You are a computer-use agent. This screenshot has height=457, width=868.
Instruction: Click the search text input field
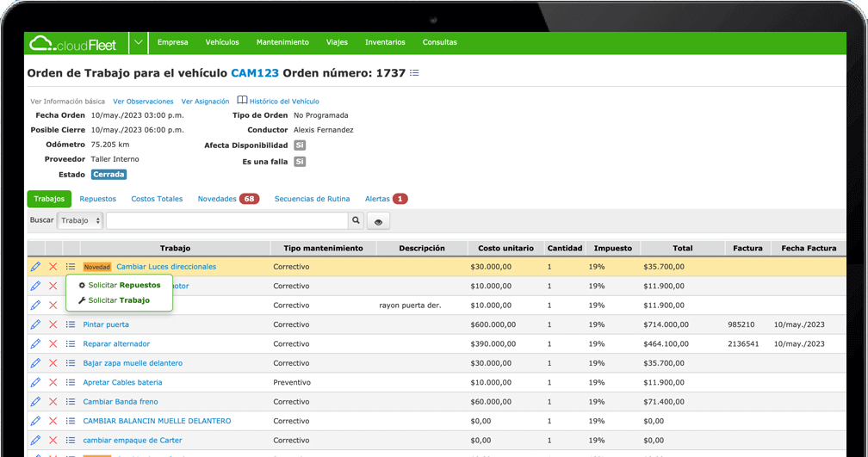pyautogui.click(x=227, y=220)
